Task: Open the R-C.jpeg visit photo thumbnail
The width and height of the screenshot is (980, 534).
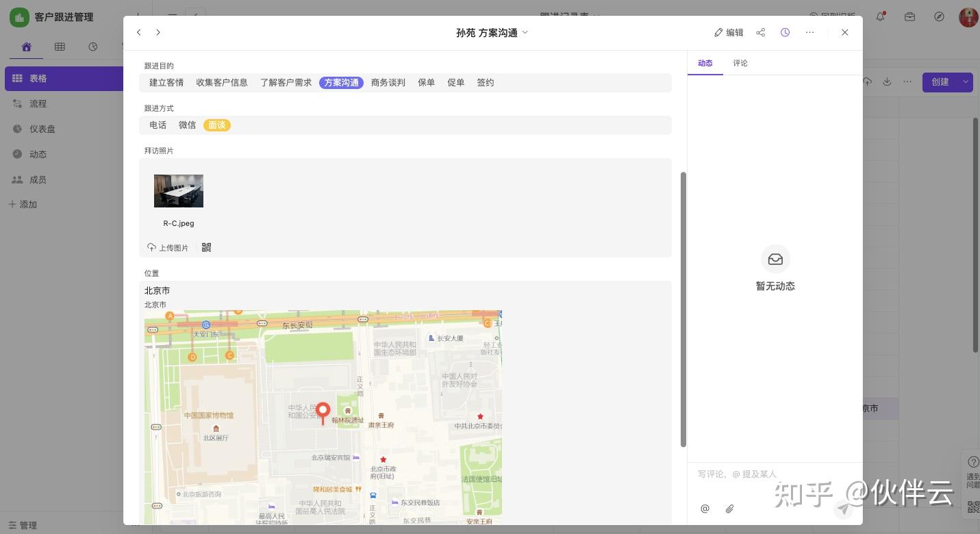Action: point(179,191)
